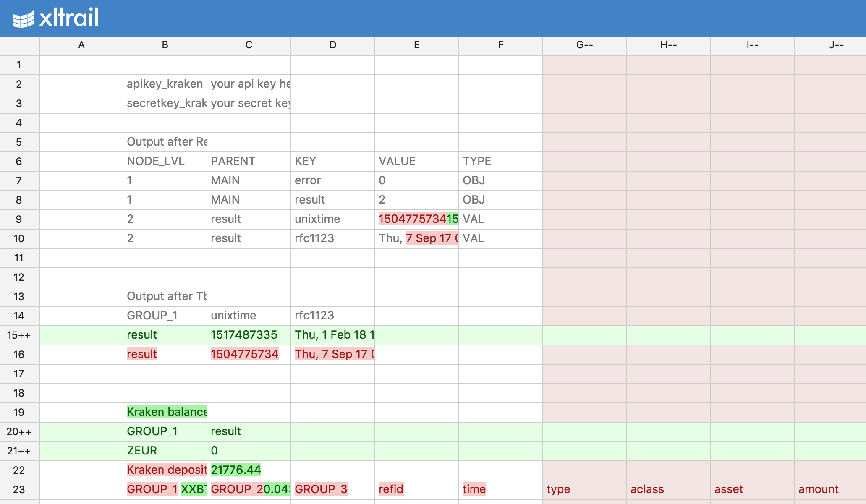
Task: Click the added value 1517487335
Action: click(x=249, y=335)
